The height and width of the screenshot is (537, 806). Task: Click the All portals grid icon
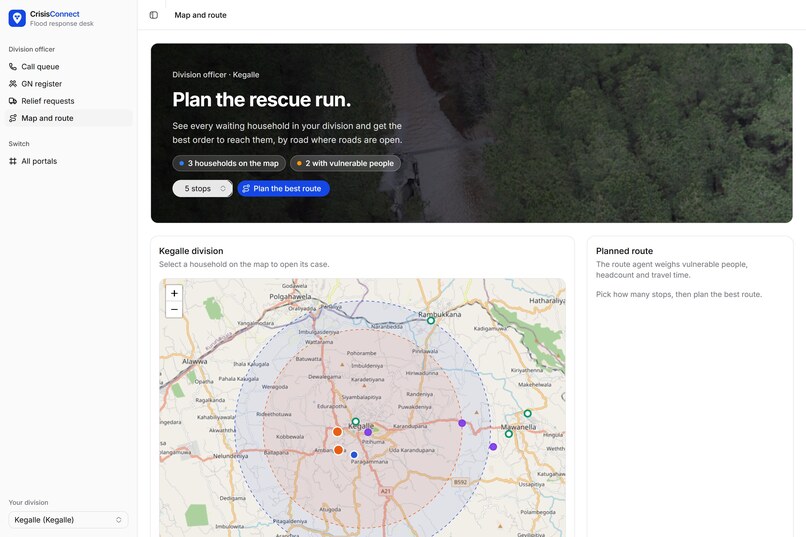pyautogui.click(x=13, y=161)
